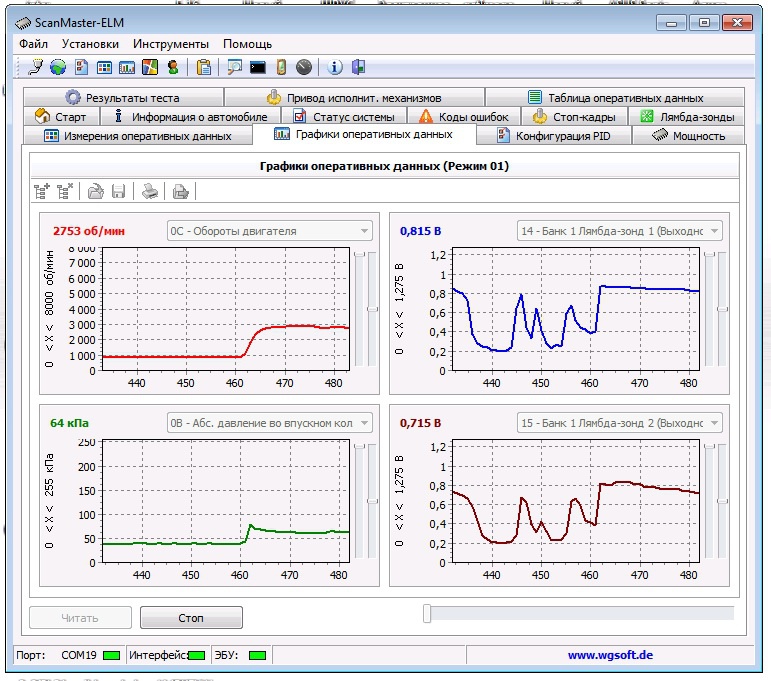Expand the '0B - Абс. давление' PID dropdown
Image resolution: width=771 pixels, height=681 pixels.
(x=363, y=423)
